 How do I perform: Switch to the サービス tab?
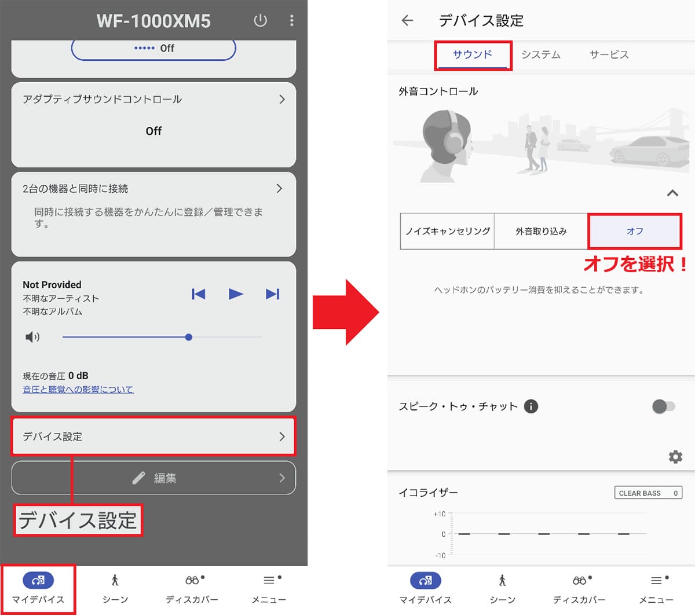[609, 55]
